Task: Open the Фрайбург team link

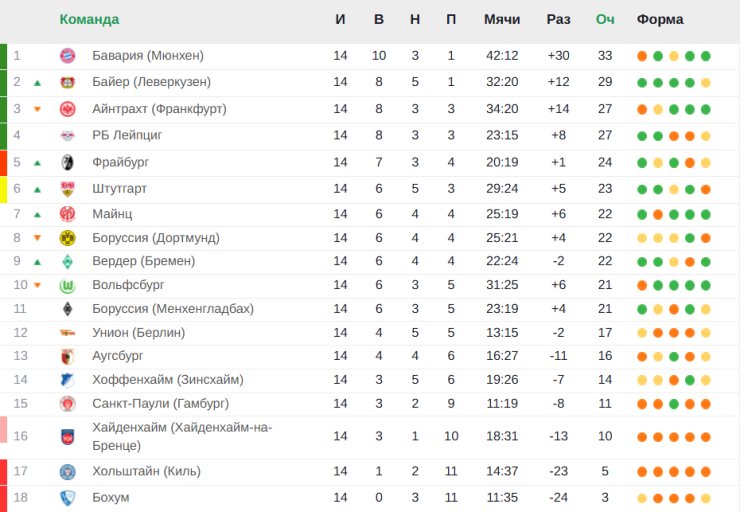Action: [122, 162]
